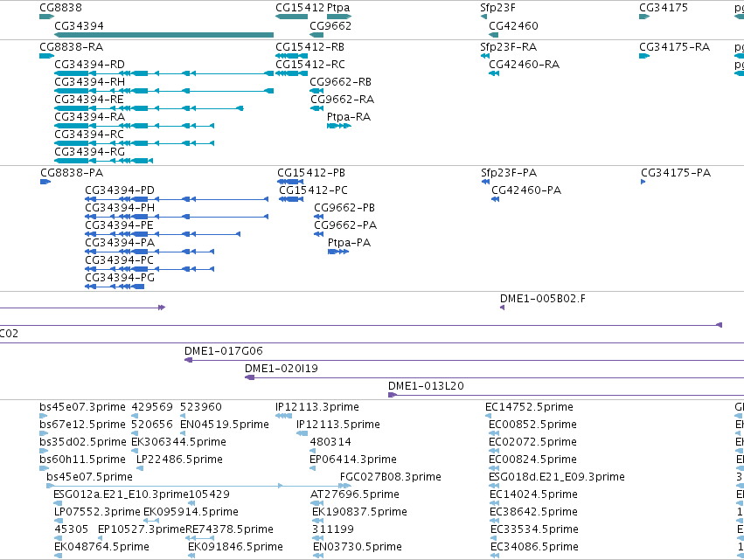Select the Sfp23F-RA transcript label
This screenshot has height=560, width=744.
pyautogui.click(x=508, y=47)
